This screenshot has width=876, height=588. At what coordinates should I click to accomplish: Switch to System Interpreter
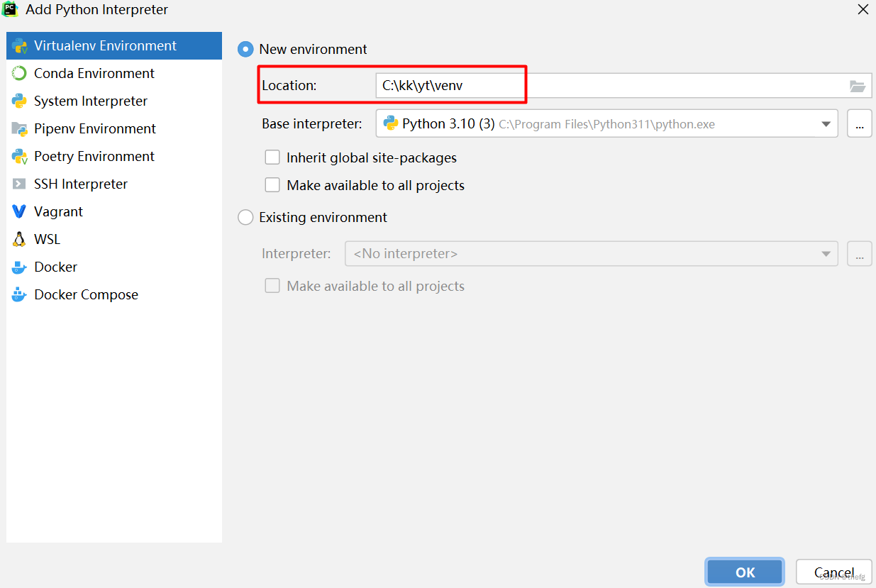(114, 101)
